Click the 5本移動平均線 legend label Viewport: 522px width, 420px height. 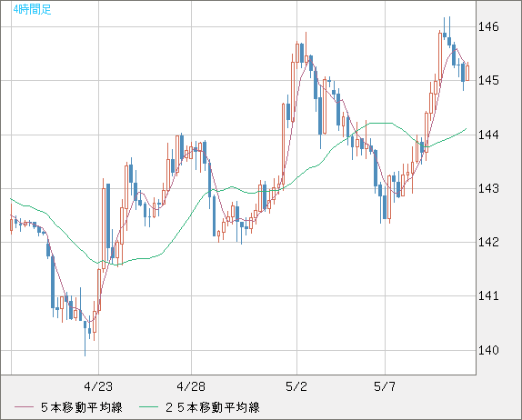point(82,407)
